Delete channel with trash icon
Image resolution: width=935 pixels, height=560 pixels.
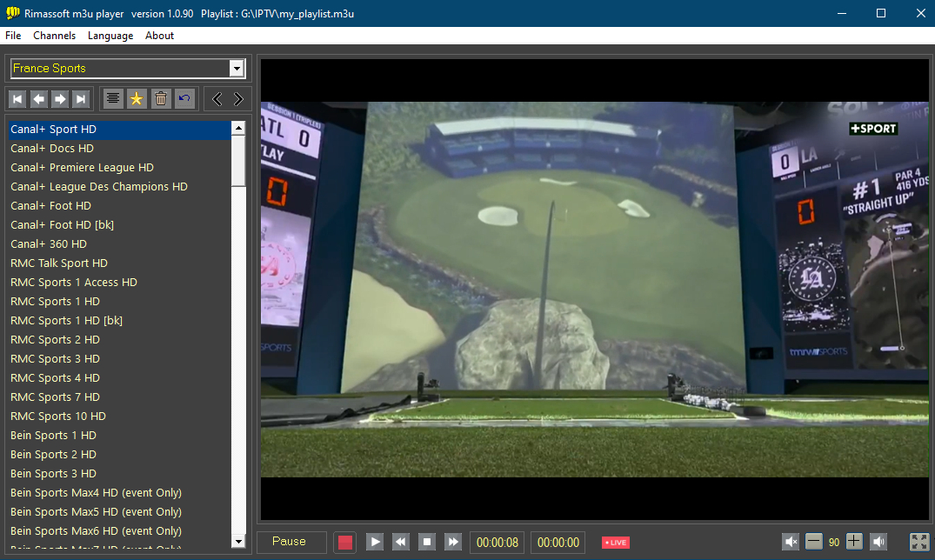160,99
